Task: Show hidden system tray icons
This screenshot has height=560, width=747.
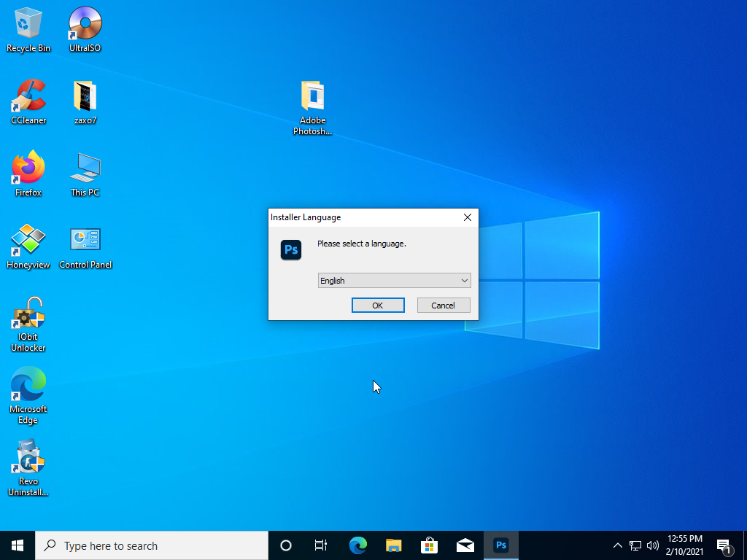Action: coord(617,545)
